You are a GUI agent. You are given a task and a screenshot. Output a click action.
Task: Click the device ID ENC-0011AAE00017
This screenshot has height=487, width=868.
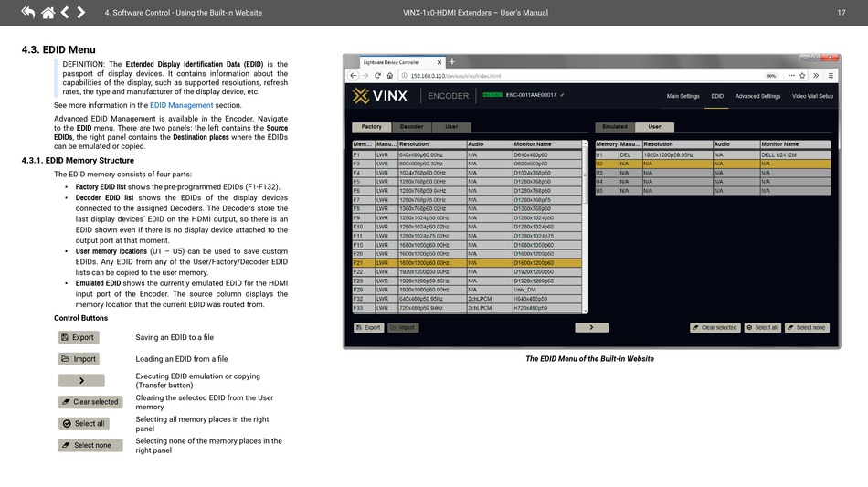pos(531,95)
